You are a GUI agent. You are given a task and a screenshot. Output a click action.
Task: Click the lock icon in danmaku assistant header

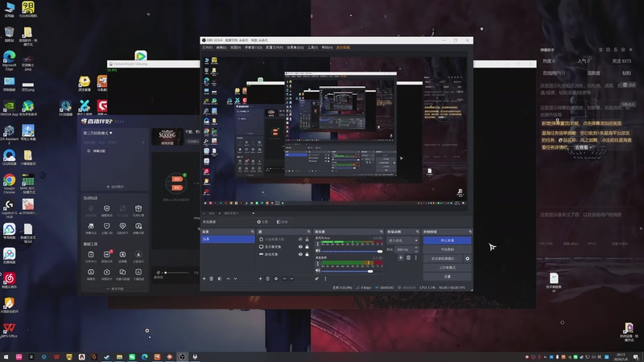(x=616, y=50)
